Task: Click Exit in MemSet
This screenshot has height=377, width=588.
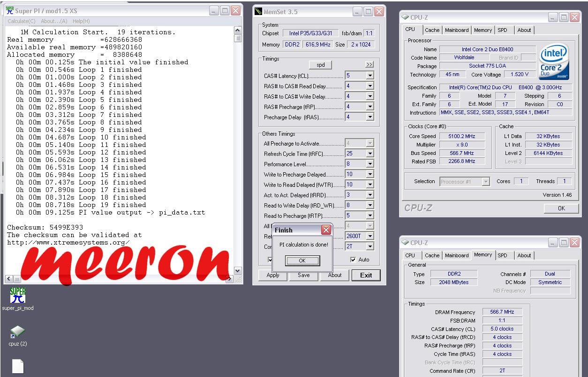Action: 366,275
